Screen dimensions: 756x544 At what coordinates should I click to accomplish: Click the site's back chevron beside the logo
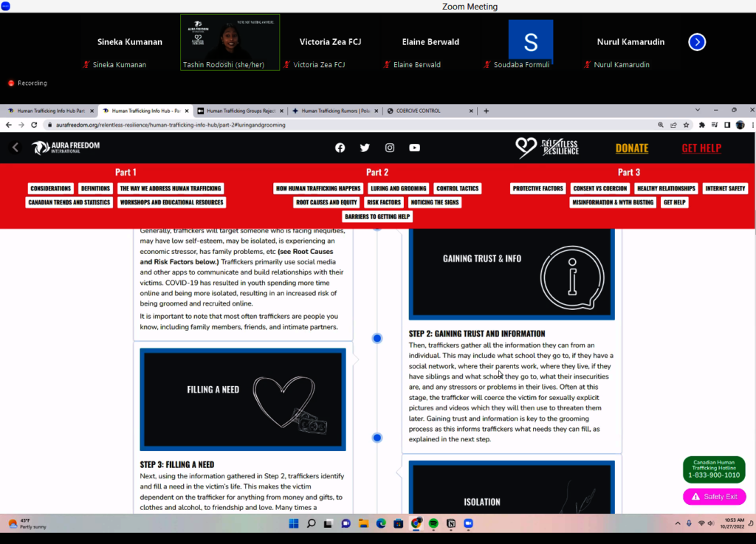click(x=16, y=148)
